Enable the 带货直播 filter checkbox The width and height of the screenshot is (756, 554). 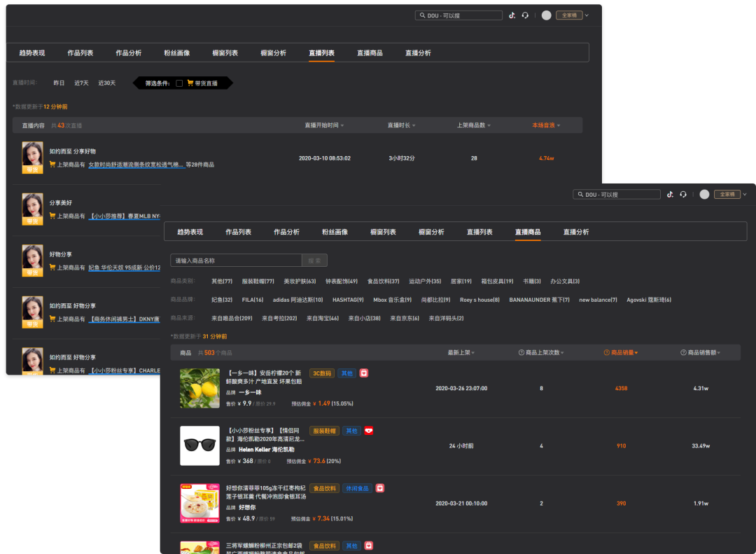[x=179, y=83]
